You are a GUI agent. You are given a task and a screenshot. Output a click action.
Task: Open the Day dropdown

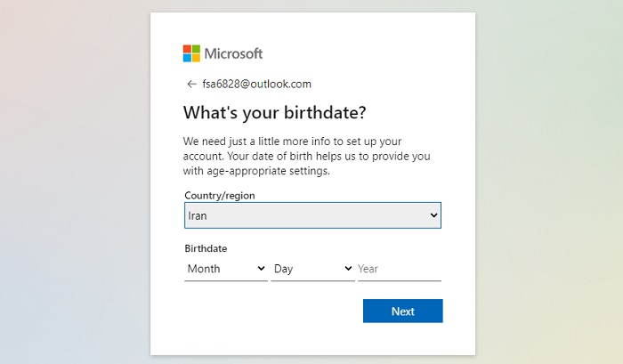(x=312, y=269)
